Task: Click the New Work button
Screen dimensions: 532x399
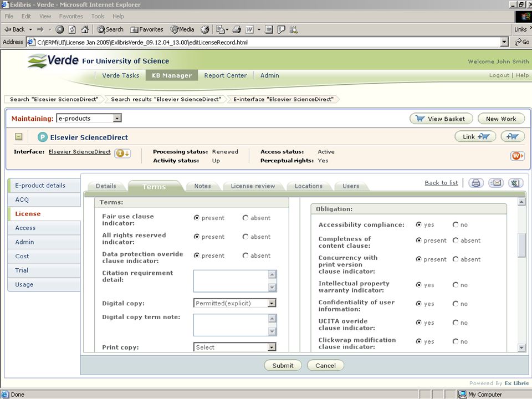Action: click(501, 119)
